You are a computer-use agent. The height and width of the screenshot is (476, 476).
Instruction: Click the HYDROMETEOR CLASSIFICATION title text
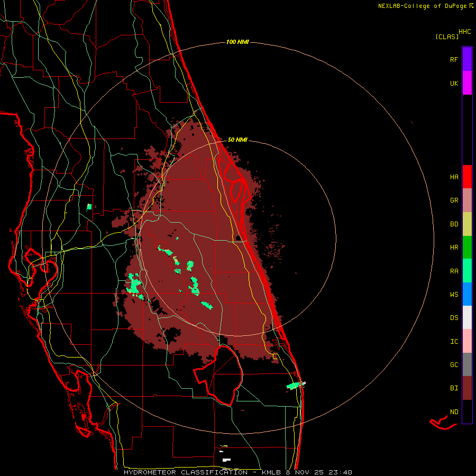click(x=186, y=472)
